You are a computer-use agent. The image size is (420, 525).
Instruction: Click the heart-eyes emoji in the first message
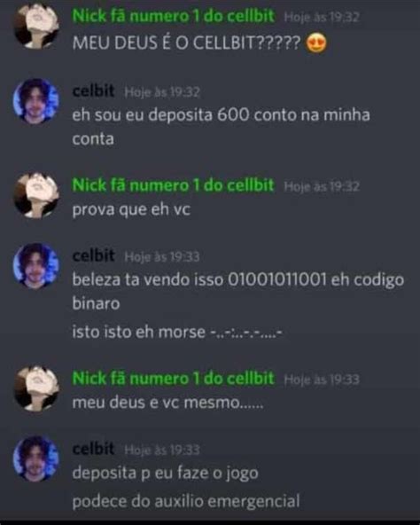click(x=316, y=43)
